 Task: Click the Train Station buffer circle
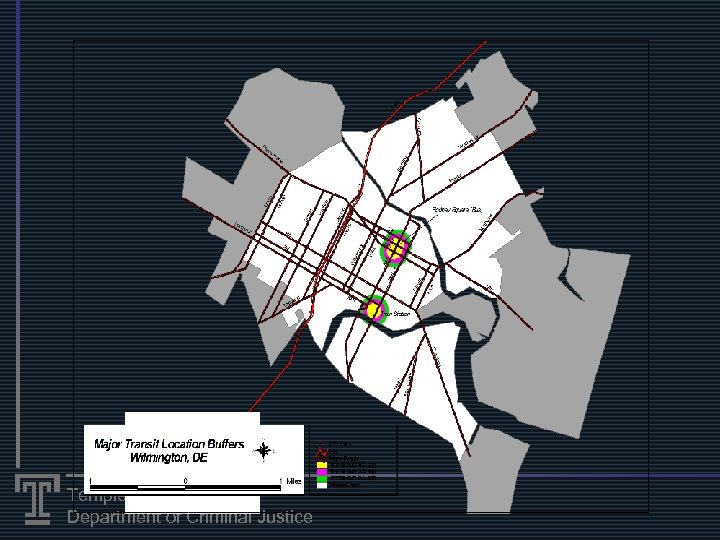[375, 310]
